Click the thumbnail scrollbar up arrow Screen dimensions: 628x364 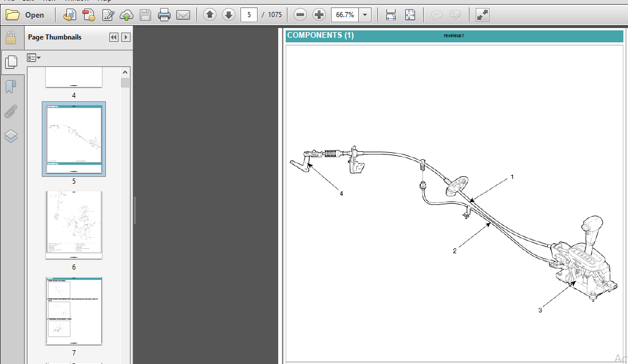[125, 73]
